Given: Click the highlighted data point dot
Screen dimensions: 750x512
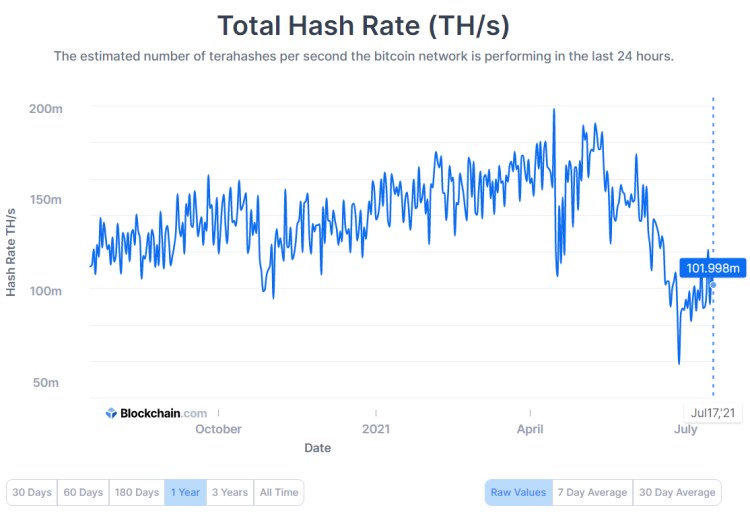Looking at the screenshot, I should tap(713, 285).
